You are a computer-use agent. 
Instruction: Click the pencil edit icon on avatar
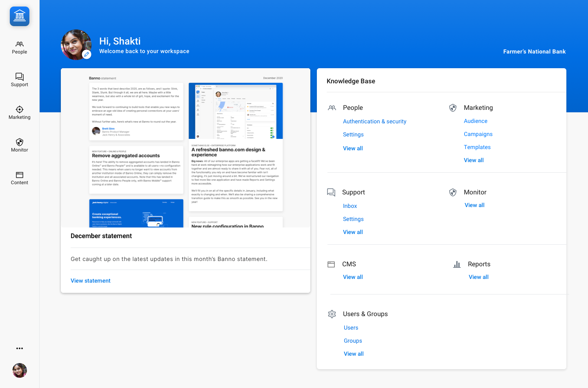[87, 54]
